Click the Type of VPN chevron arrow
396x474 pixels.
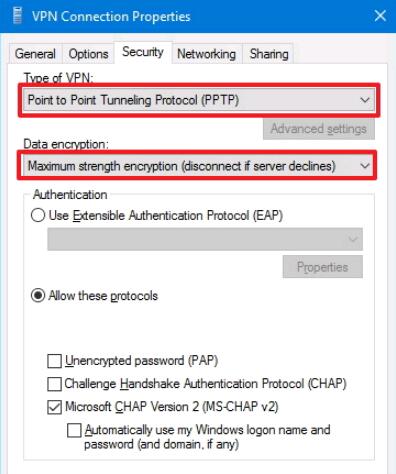365,100
